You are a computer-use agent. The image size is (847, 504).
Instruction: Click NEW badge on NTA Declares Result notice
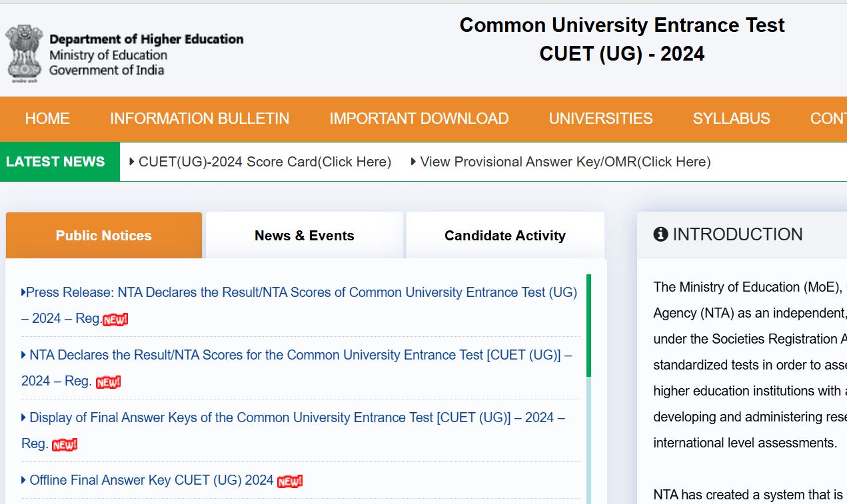[x=108, y=382]
